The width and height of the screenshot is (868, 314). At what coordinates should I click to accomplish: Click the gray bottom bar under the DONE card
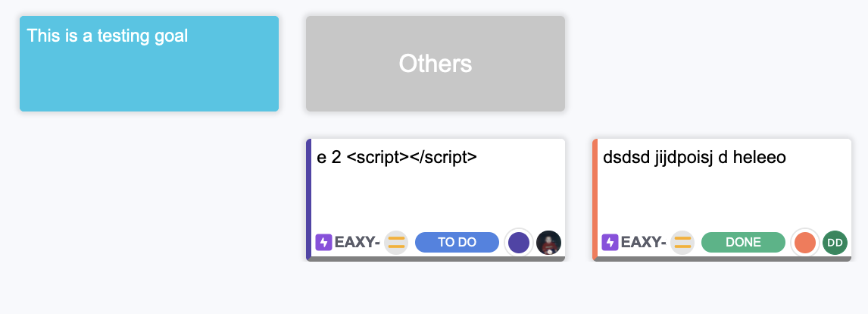[723, 259]
